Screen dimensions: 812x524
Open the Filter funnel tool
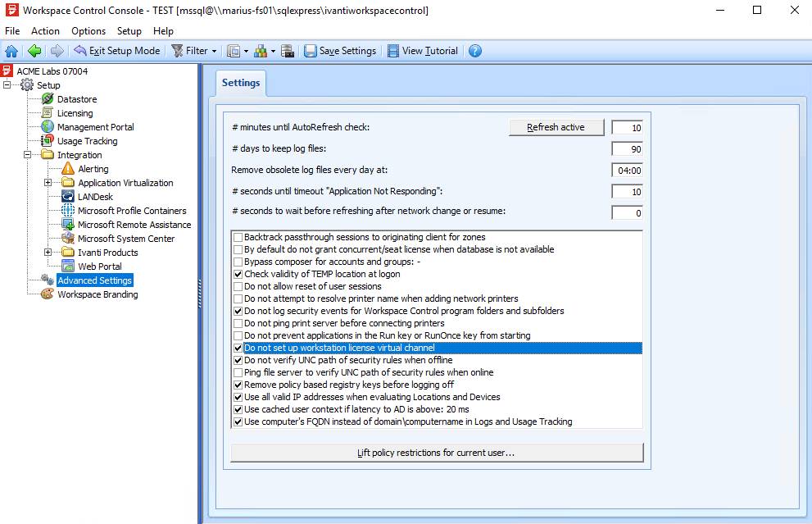pyautogui.click(x=178, y=51)
